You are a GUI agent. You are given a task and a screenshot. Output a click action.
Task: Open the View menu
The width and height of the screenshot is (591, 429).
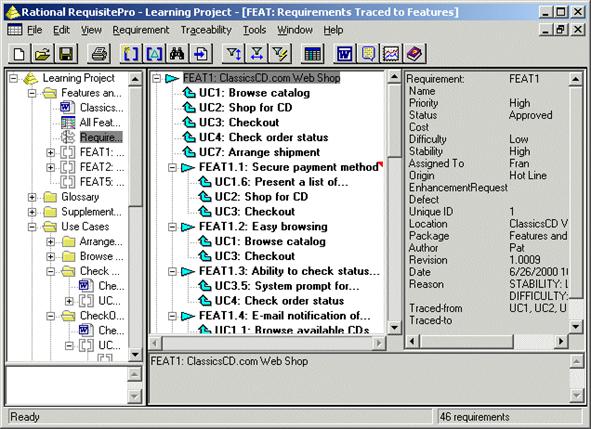pos(91,30)
